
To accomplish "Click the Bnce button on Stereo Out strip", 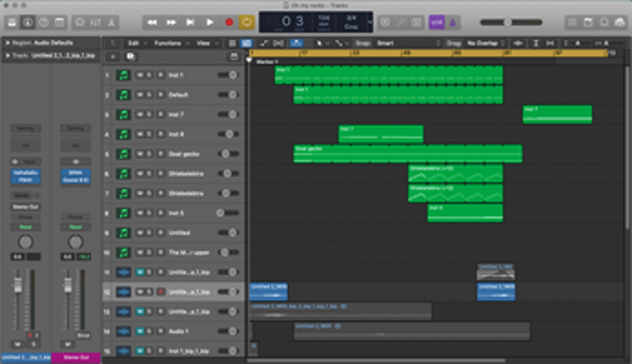I will click(83, 335).
